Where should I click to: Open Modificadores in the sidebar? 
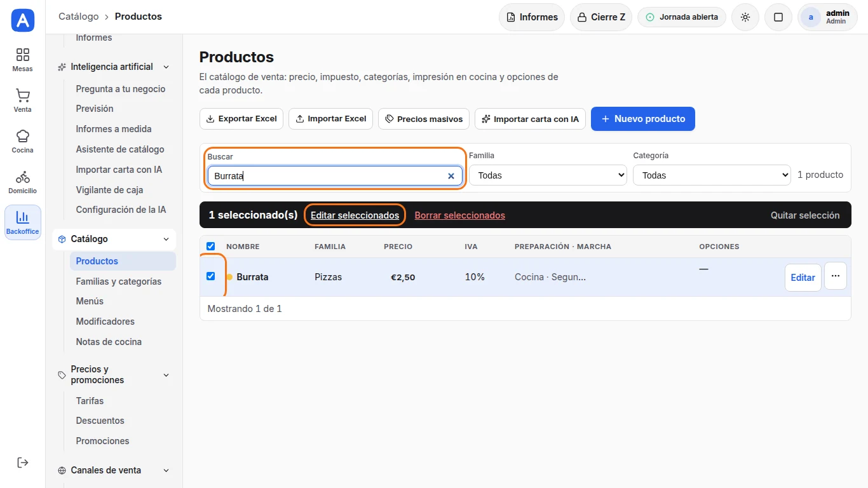point(123,322)
